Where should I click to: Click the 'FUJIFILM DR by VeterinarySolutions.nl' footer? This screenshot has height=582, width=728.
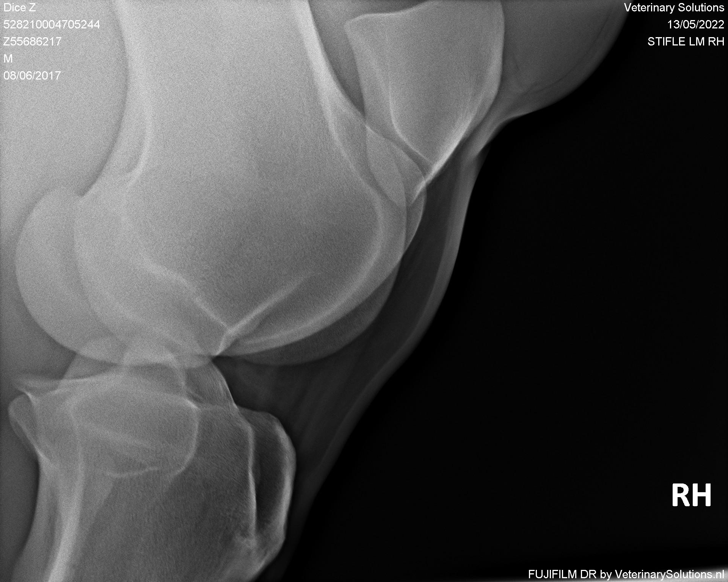(626, 574)
